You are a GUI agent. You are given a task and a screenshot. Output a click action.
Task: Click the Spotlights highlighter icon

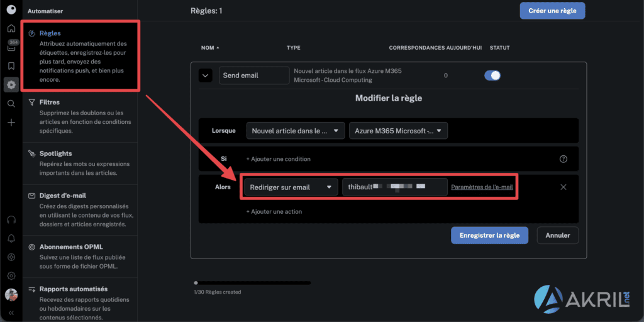click(31, 153)
